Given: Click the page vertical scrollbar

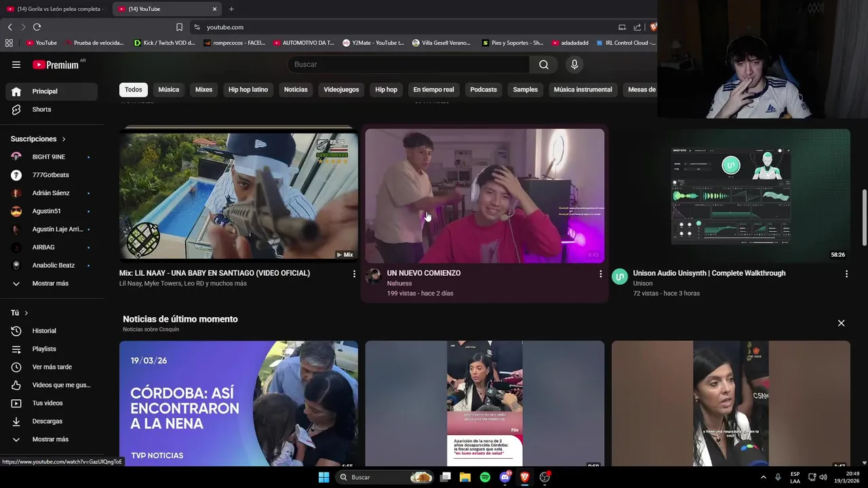Looking at the screenshot, I should (x=864, y=217).
